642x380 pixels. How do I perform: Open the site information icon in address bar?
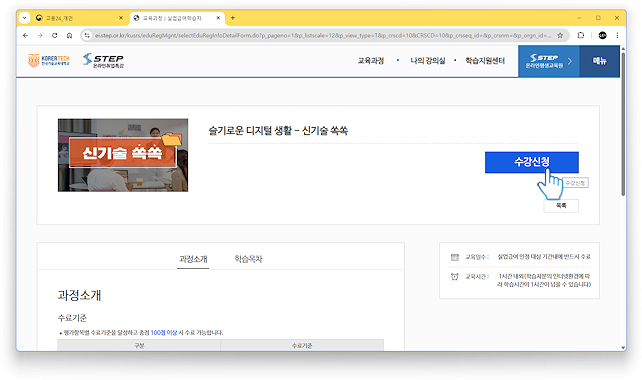[x=87, y=36]
